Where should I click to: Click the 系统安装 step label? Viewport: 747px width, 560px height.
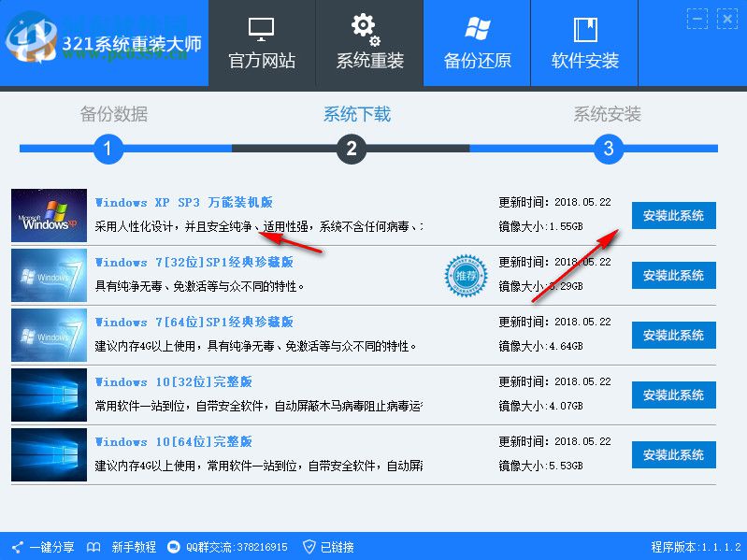pos(607,114)
